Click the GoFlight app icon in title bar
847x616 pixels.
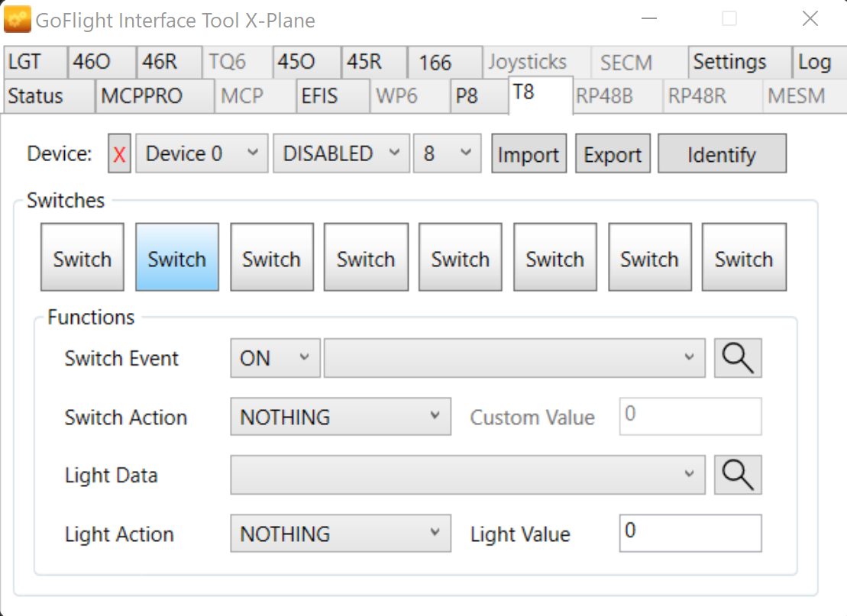point(18,20)
